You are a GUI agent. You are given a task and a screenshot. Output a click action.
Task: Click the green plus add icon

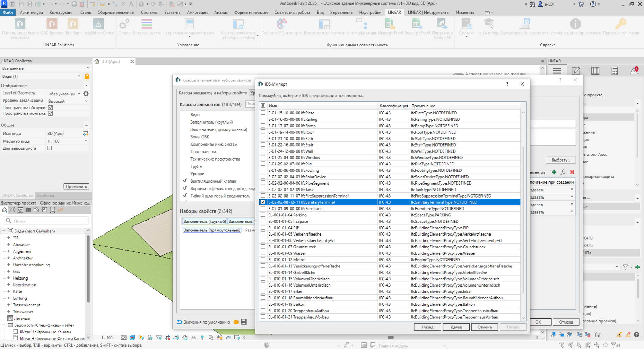pyautogui.click(x=554, y=172)
